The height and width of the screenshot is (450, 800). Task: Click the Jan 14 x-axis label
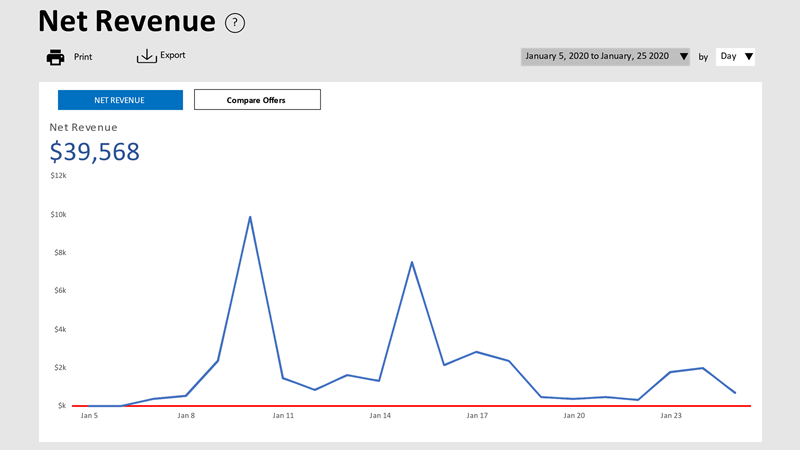[x=380, y=415]
